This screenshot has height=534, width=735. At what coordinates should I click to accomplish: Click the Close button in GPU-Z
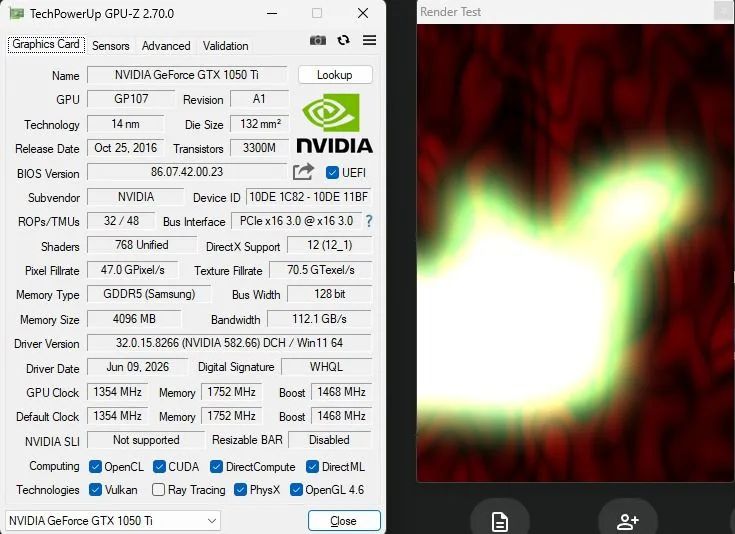click(344, 521)
